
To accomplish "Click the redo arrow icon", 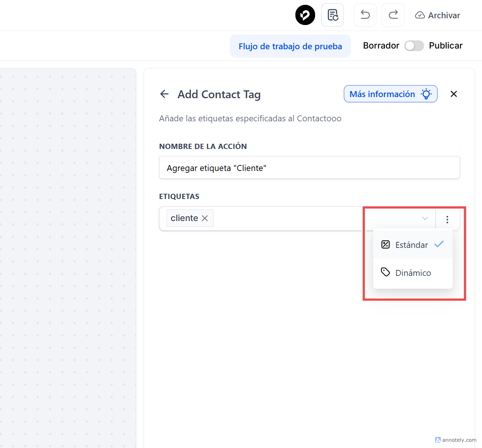I will 393,15.
